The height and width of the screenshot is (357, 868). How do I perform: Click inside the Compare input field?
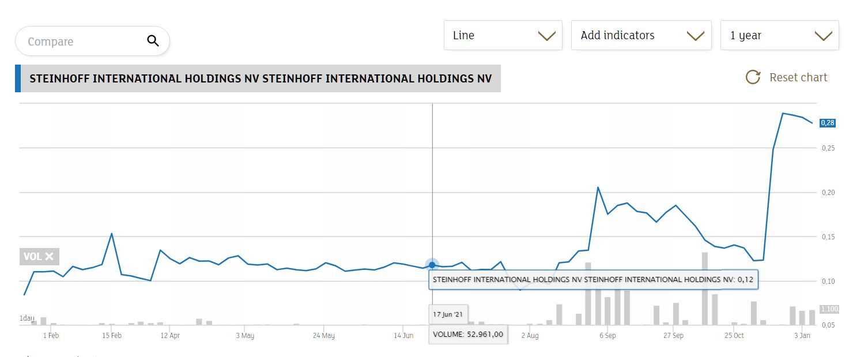(81, 41)
